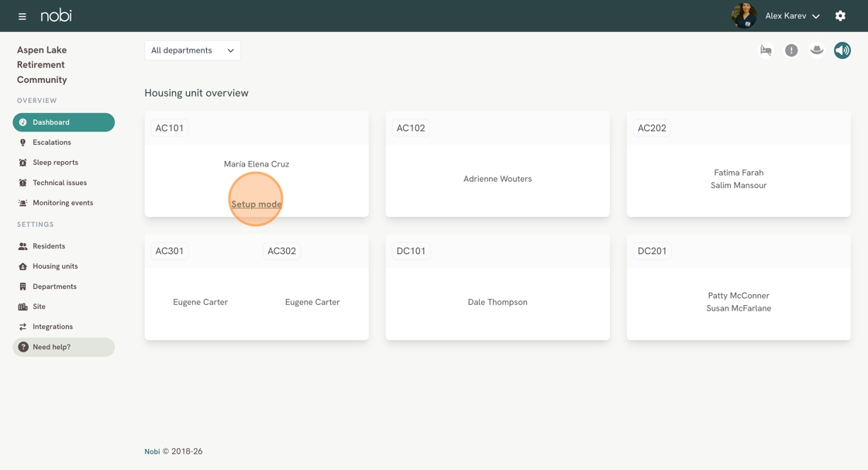
Task: Open the Nobi footer link
Action: coord(152,451)
